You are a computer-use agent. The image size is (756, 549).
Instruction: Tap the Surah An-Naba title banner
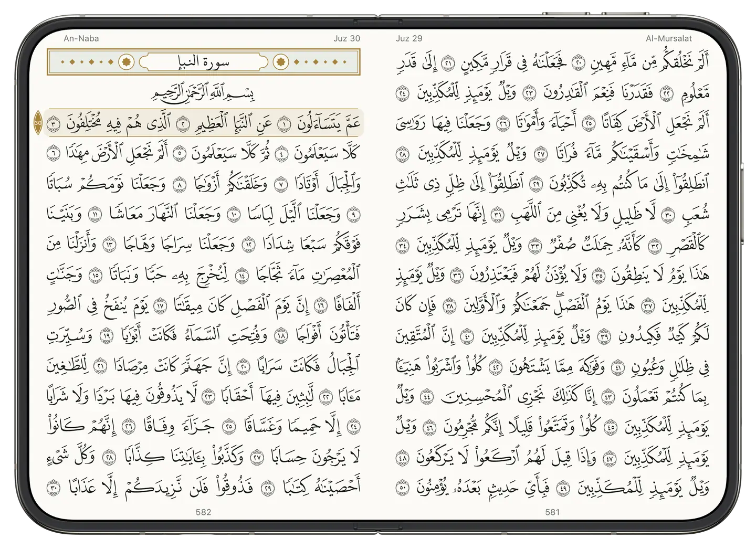click(x=203, y=62)
